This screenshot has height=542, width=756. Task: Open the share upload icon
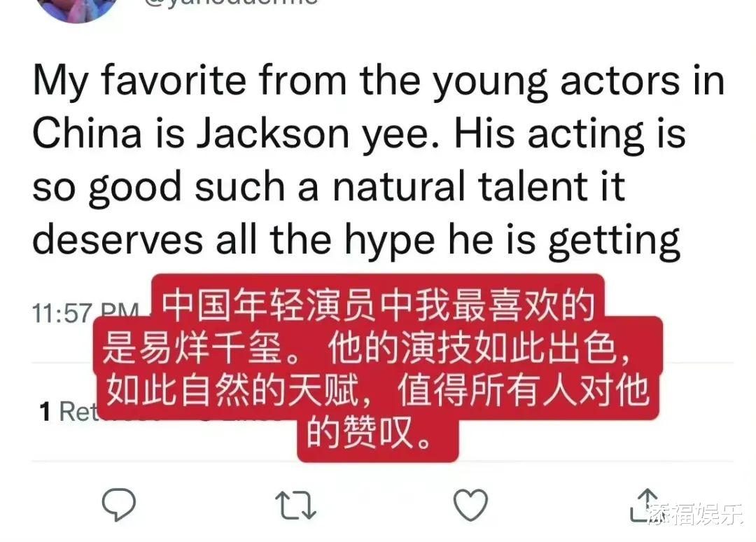click(645, 504)
